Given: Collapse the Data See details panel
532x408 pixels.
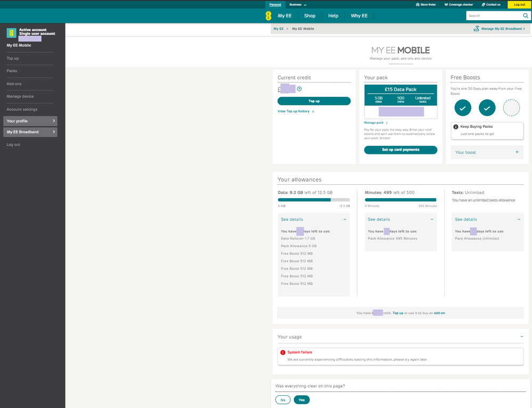Looking at the screenshot, I should tap(345, 219).
